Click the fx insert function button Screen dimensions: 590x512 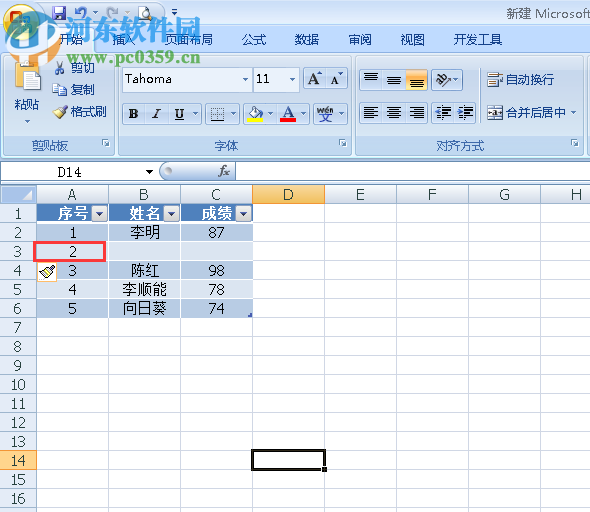(224, 172)
